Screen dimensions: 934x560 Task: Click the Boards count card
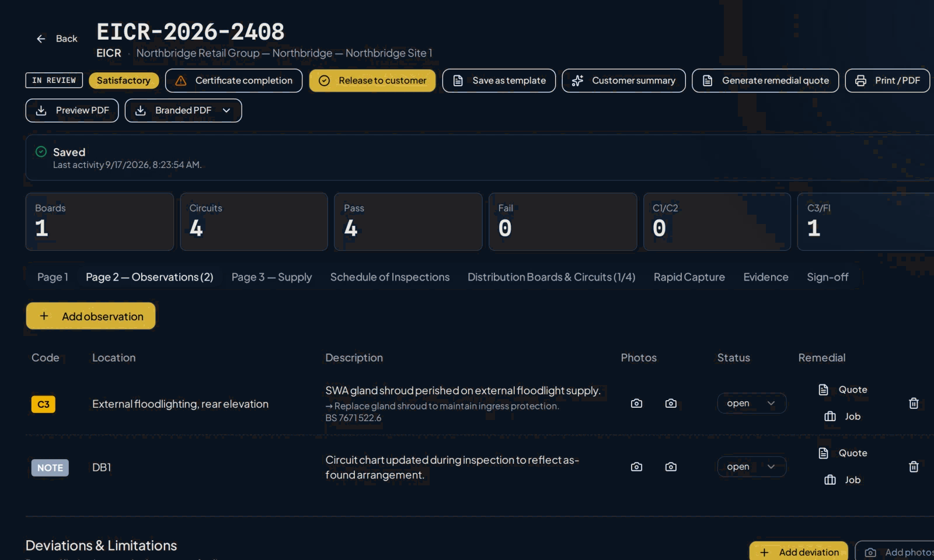(100, 222)
